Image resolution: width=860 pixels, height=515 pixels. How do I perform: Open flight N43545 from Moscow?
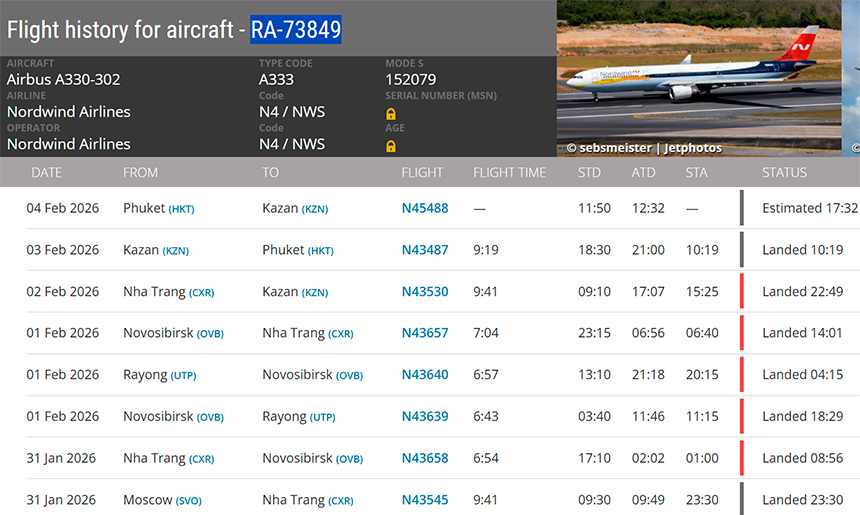[x=425, y=500]
